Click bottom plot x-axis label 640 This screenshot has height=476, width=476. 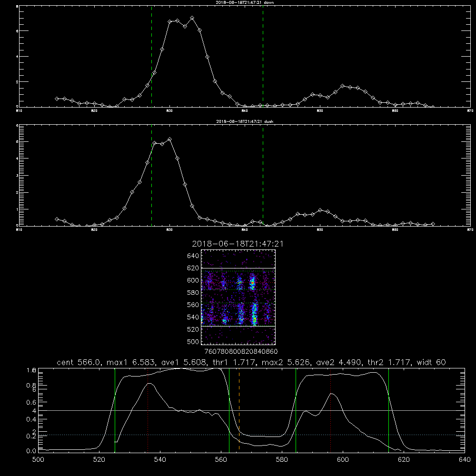pos(465,460)
